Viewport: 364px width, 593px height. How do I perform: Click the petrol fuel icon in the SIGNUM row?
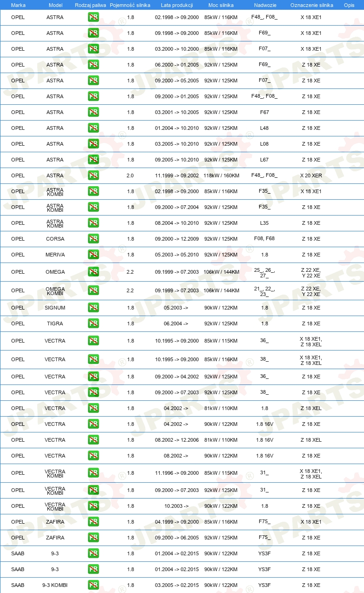click(x=93, y=308)
